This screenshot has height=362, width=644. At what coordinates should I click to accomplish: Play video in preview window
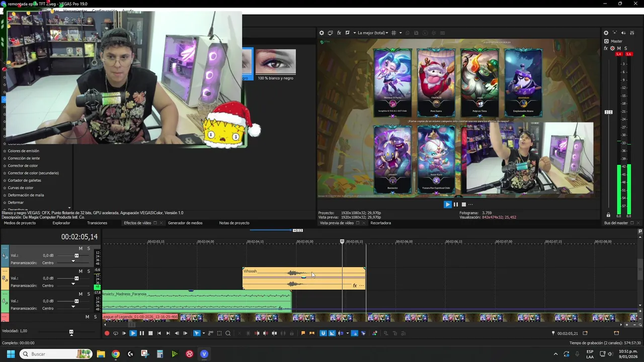(x=447, y=204)
